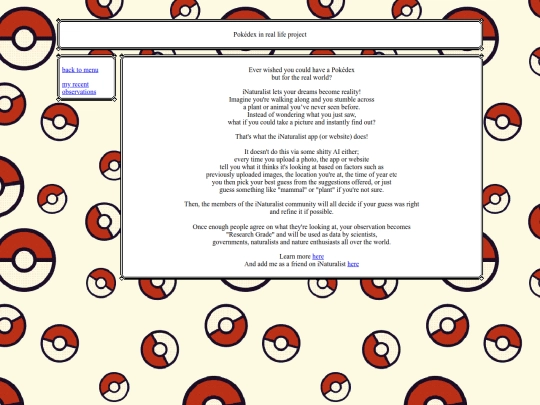Click 'iNaturalist lets your dreams become reality!'

coord(301,92)
